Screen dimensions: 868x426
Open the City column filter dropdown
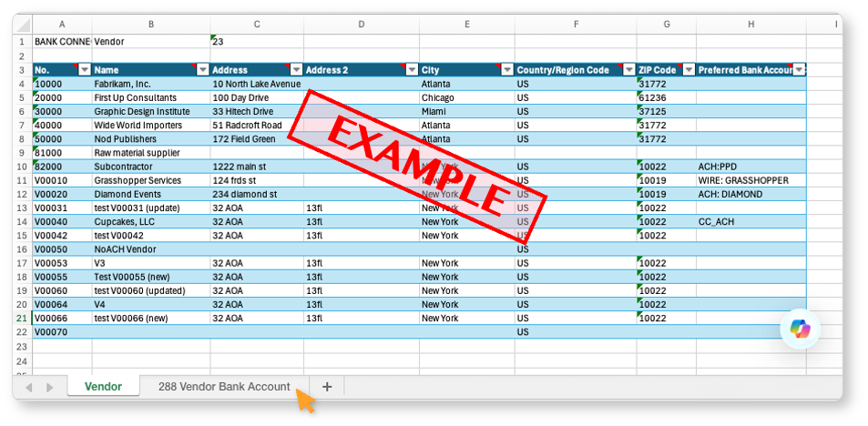pos(507,70)
